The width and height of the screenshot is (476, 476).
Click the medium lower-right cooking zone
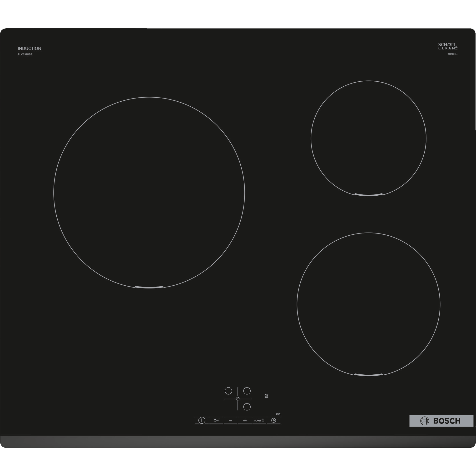pyautogui.click(x=368, y=304)
